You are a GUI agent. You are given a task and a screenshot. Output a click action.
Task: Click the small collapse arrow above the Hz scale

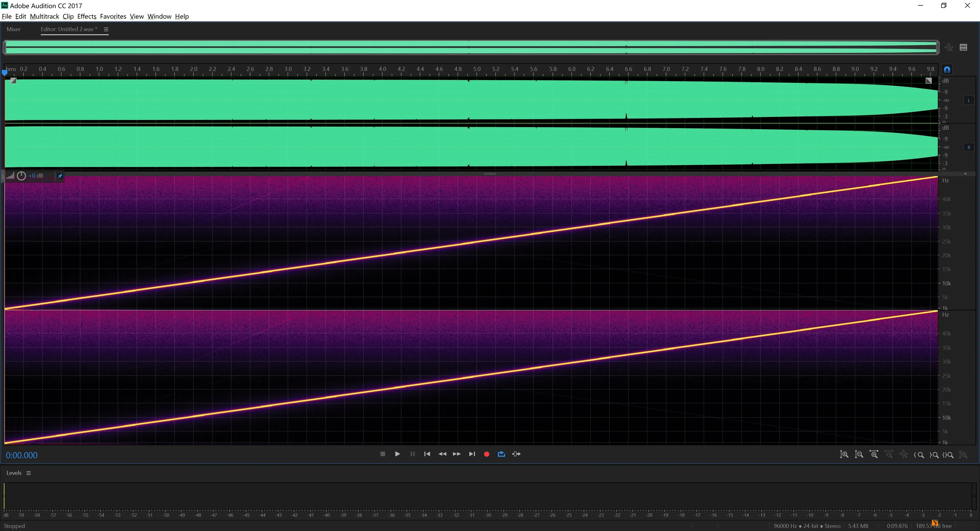coord(965,174)
